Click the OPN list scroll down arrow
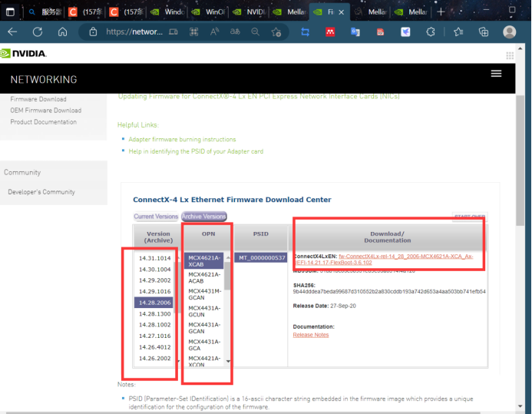Screen dimensions: 532x414 point(228,362)
